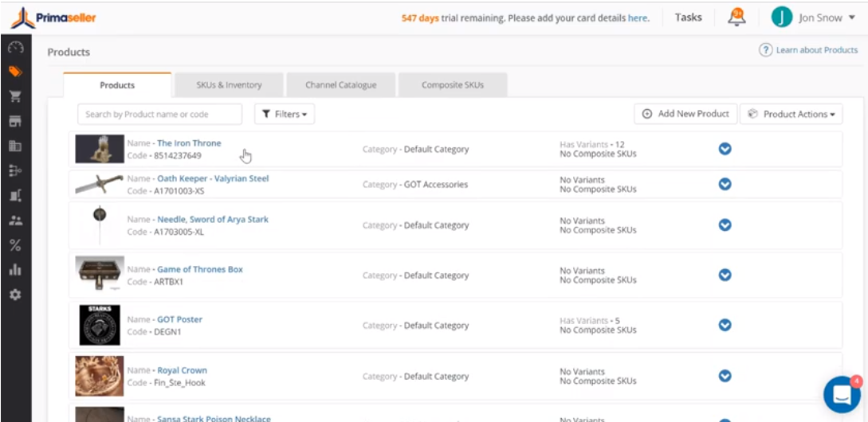
Task: Open the storefront icon in sidebar
Action: click(x=15, y=121)
